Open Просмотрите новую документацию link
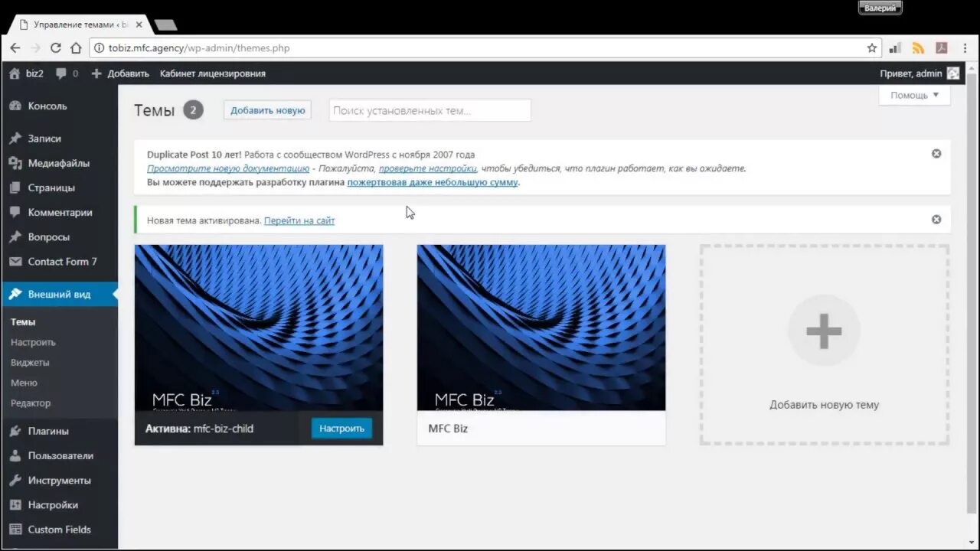The width and height of the screenshot is (980, 551). pos(228,168)
